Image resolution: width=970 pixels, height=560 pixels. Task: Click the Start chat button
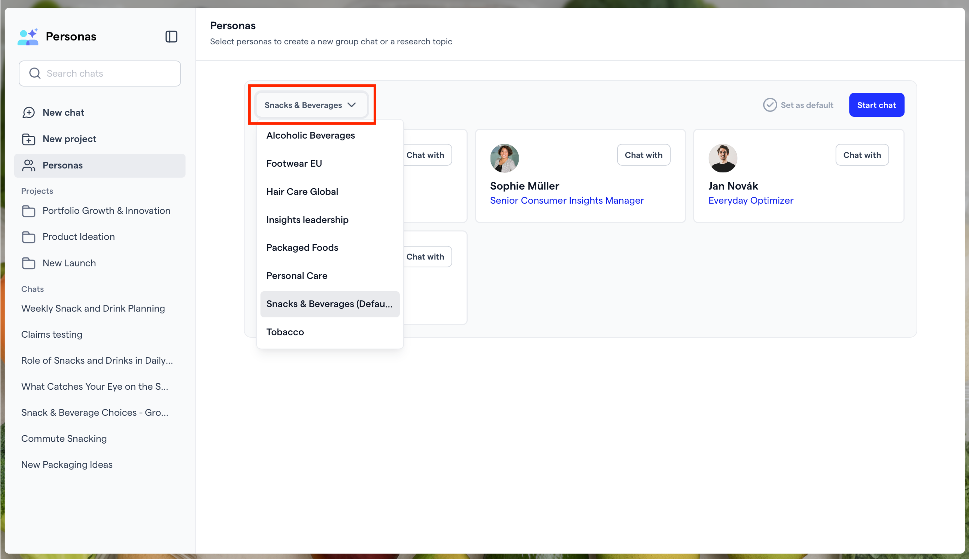pos(877,105)
